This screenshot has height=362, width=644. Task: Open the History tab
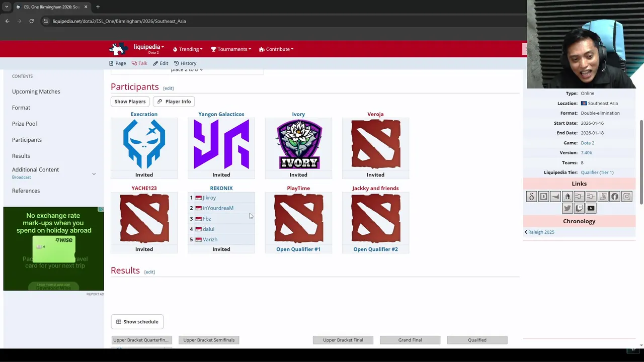[185, 63]
